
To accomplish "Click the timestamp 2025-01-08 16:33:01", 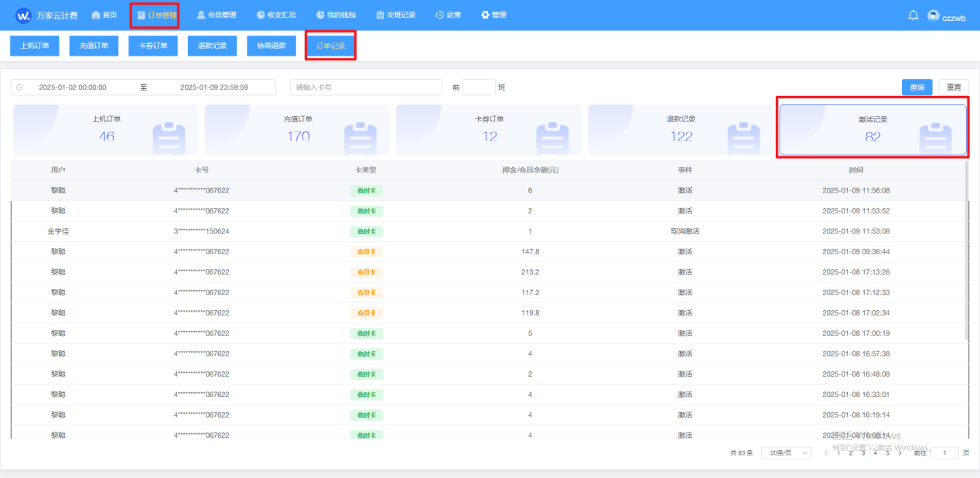I will (855, 394).
